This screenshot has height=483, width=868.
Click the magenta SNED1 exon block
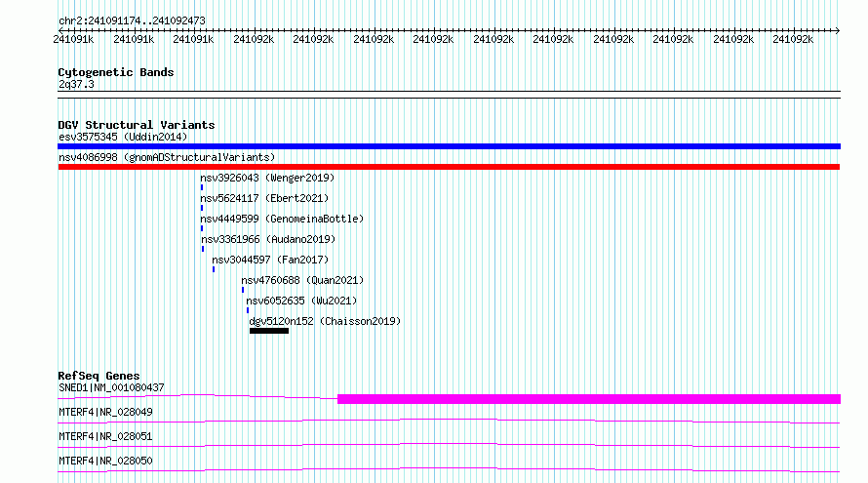coord(589,399)
